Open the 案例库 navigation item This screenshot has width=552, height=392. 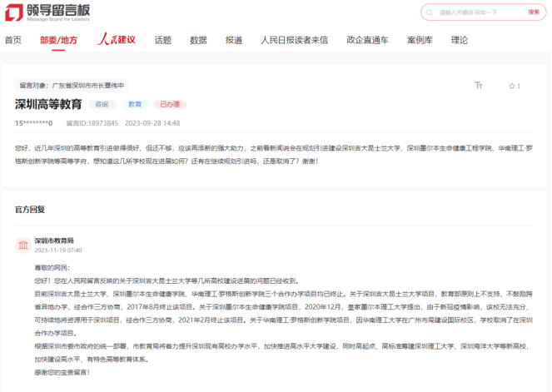pos(420,40)
